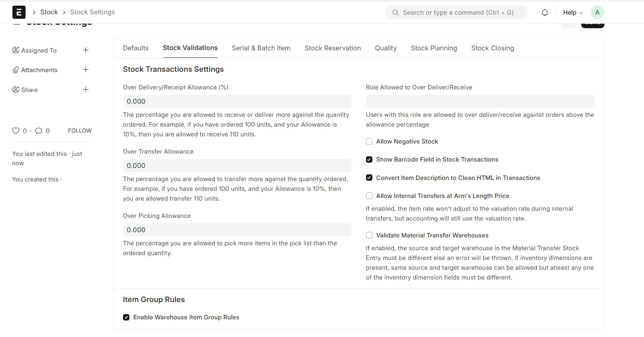The width and height of the screenshot is (644, 337).
Task: Open the Stock Planning tab
Action: [x=434, y=48]
